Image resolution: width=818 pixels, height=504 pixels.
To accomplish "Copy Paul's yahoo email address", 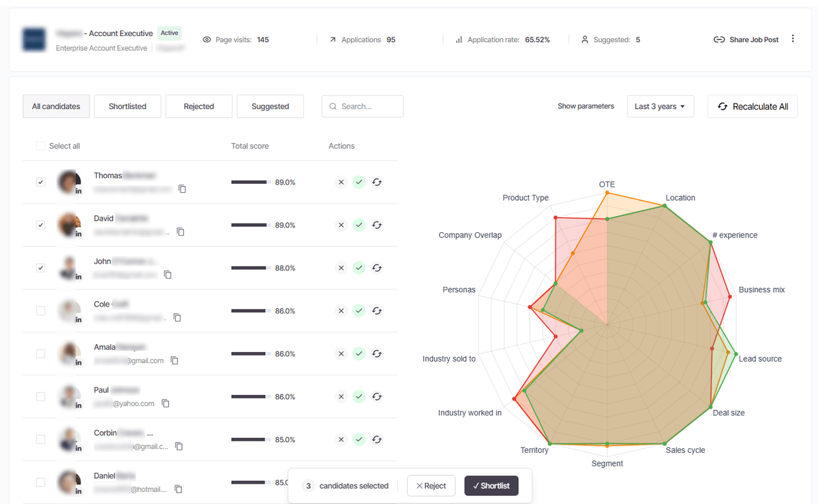I will 166,404.
